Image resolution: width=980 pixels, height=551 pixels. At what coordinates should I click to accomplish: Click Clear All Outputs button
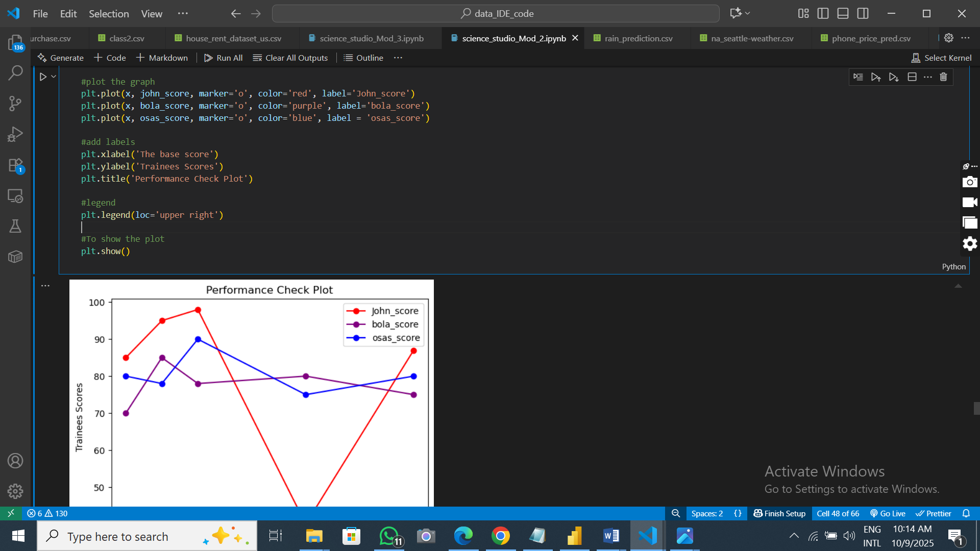coord(290,58)
